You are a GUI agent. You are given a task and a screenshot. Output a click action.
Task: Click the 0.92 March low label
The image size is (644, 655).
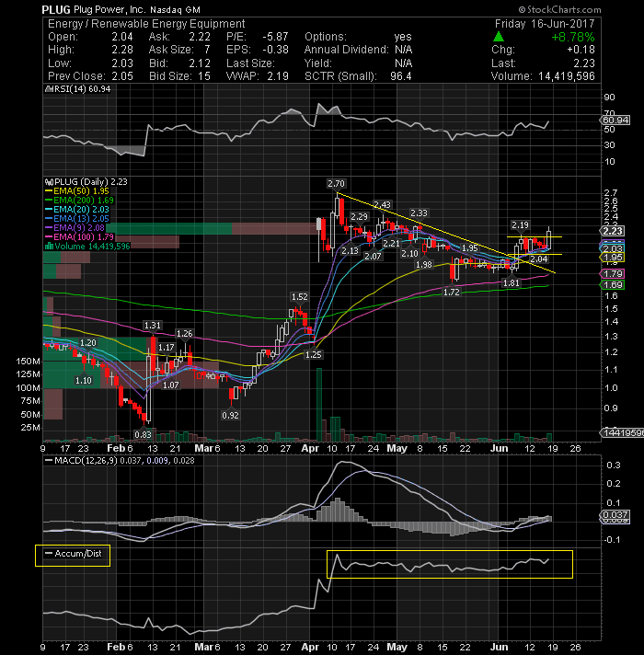(231, 415)
